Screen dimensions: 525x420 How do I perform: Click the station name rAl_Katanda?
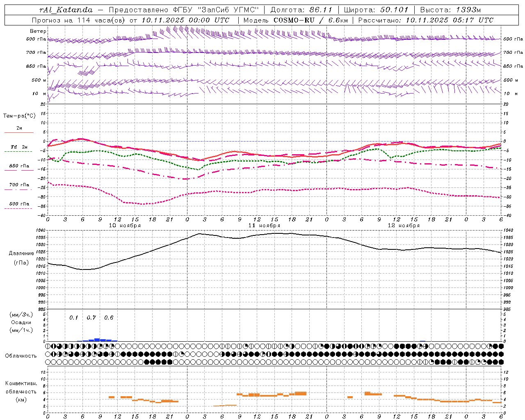point(66,9)
